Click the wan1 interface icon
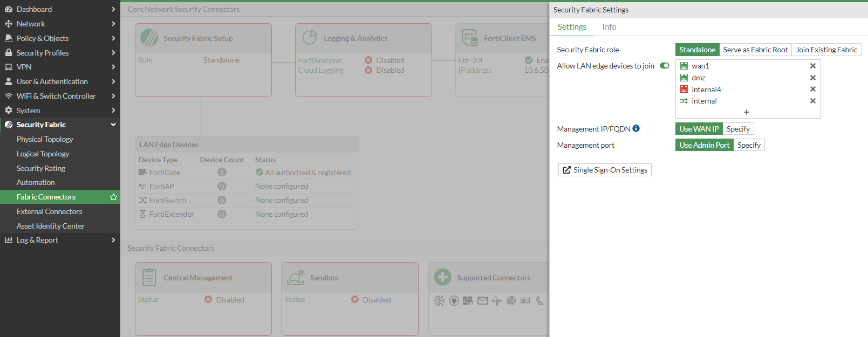Image resolution: width=868 pixels, height=337 pixels. point(684,66)
